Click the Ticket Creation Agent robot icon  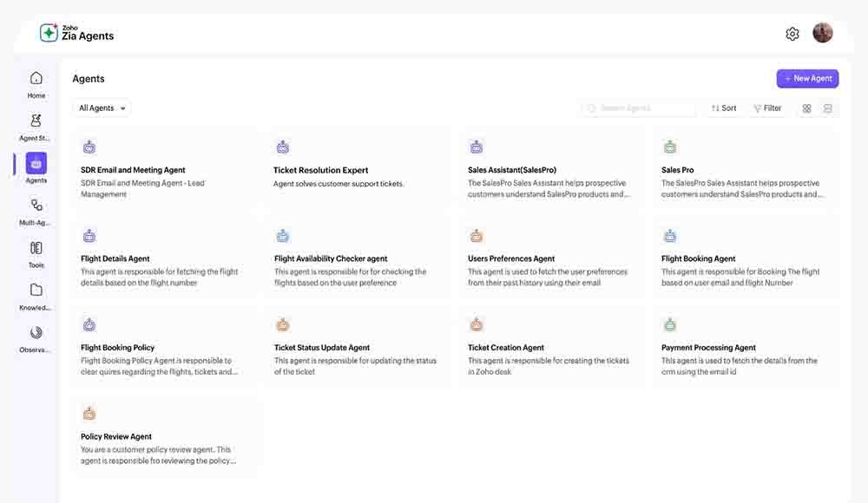[476, 325]
